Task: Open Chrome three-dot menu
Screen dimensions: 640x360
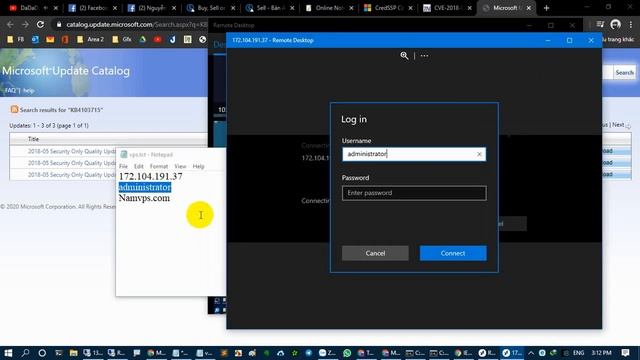Action: pyautogui.click(x=631, y=24)
